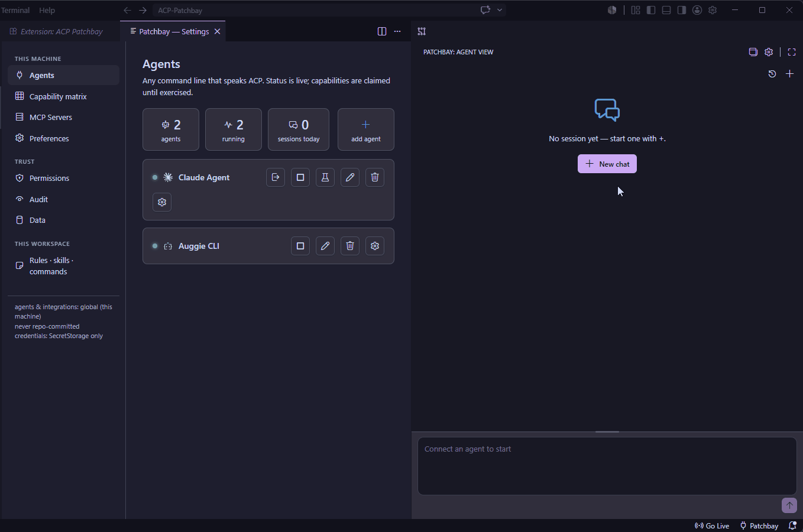803x532 pixels.
Task: Split the editor to the right
Action: click(x=382, y=31)
